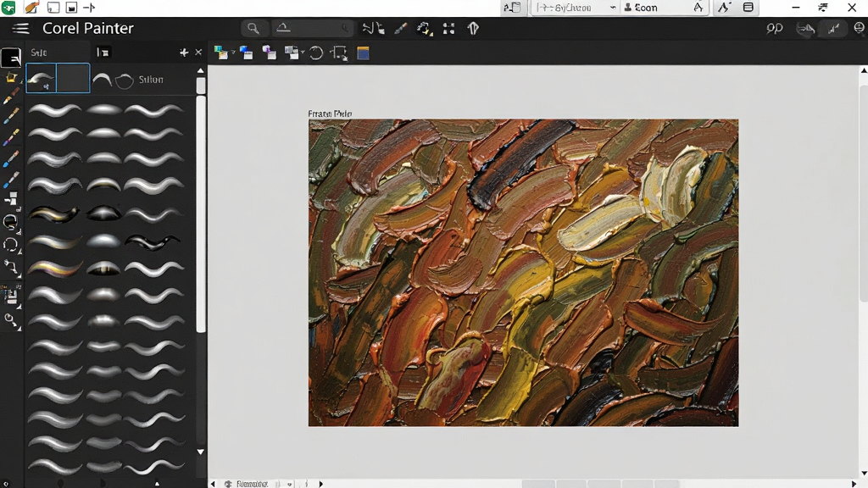Click the plus icon in brush panel header
This screenshot has width=868, height=488.
point(184,53)
